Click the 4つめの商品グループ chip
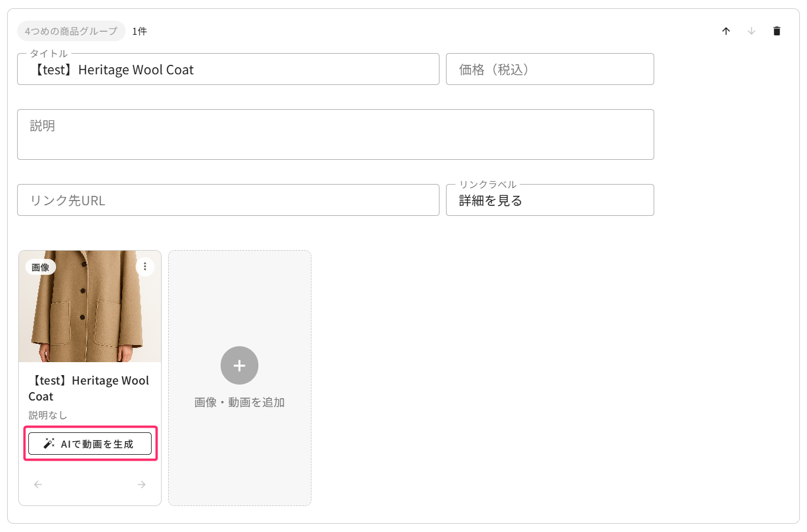The image size is (807, 532). (71, 31)
